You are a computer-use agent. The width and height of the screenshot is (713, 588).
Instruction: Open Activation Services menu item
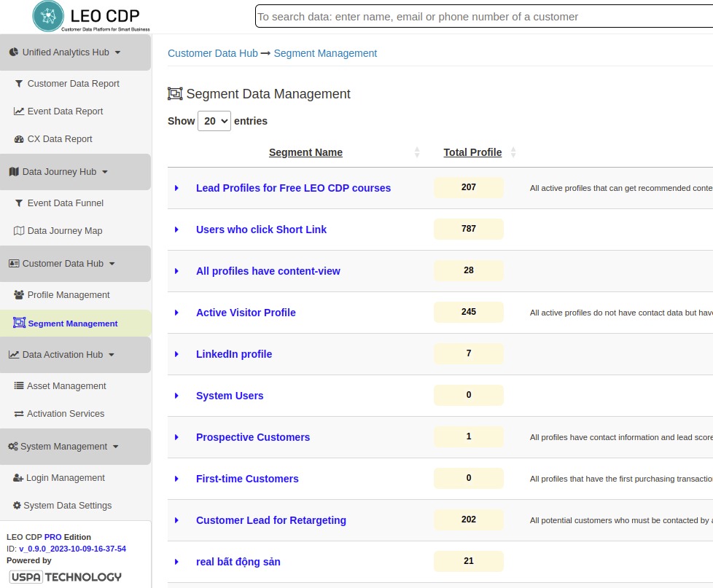pyautogui.click(x=66, y=414)
